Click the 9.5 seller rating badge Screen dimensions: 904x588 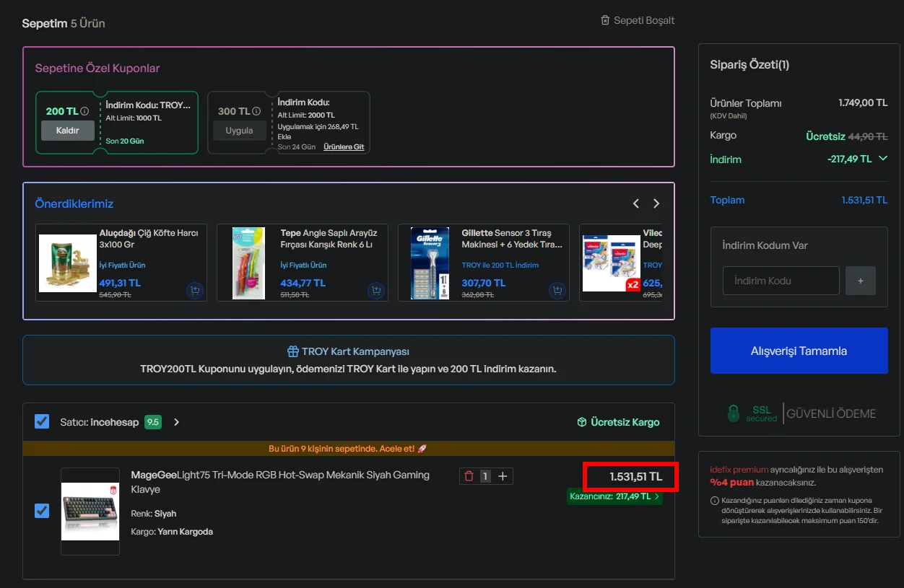click(152, 422)
